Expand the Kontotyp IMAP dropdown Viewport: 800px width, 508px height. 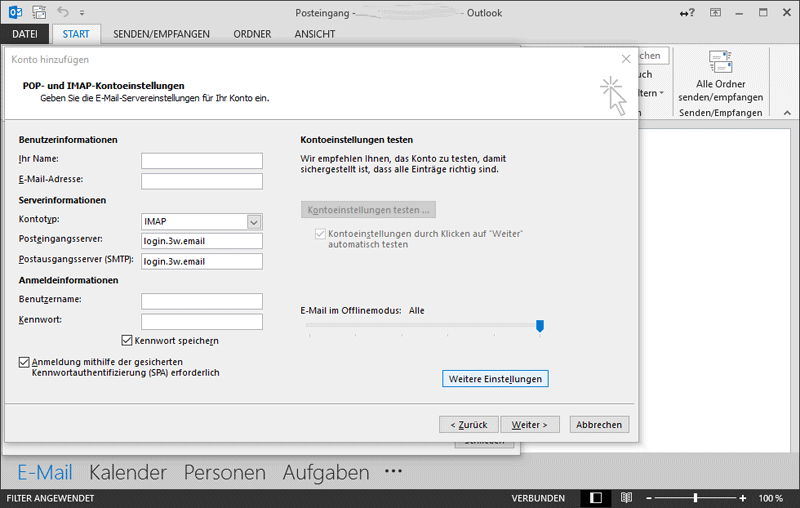pyautogui.click(x=254, y=221)
